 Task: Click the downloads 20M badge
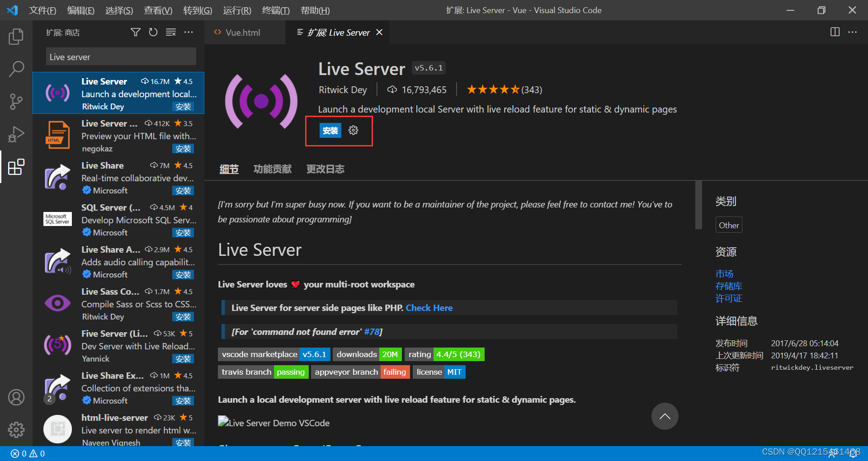point(368,354)
